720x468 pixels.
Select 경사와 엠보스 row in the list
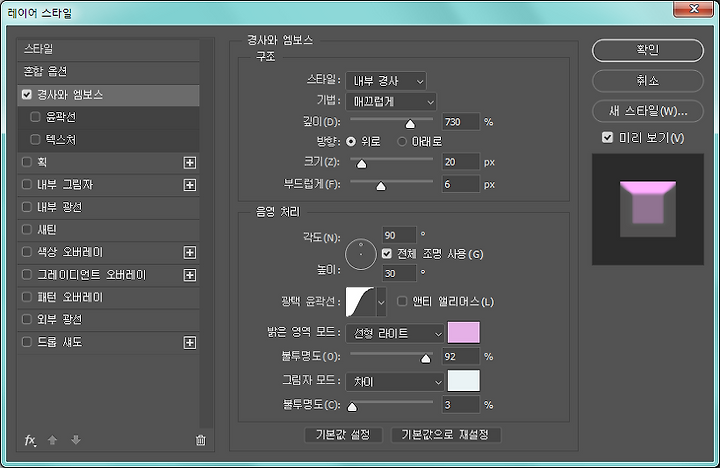(x=108, y=95)
